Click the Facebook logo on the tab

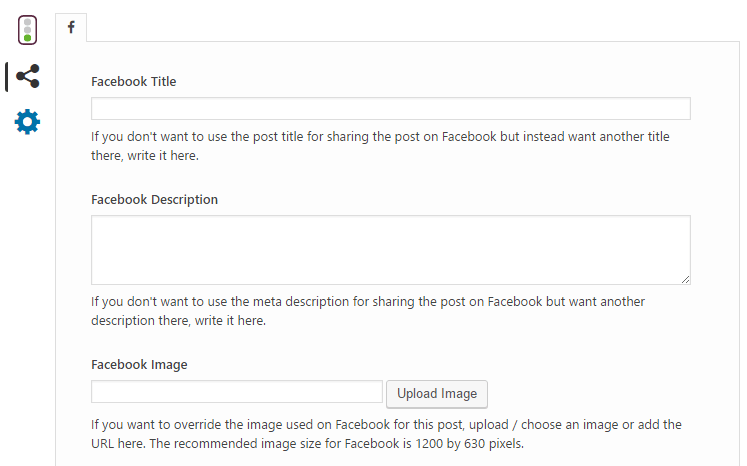tap(71, 27)
